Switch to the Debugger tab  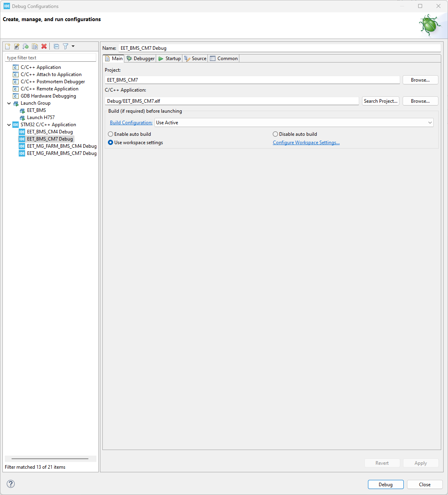click(140, 59)
